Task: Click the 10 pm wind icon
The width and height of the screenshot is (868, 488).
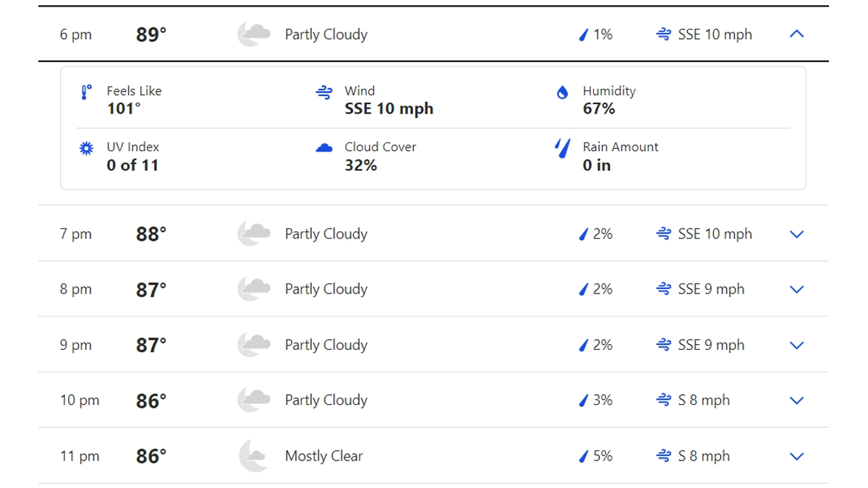Action: pos(663,401)
